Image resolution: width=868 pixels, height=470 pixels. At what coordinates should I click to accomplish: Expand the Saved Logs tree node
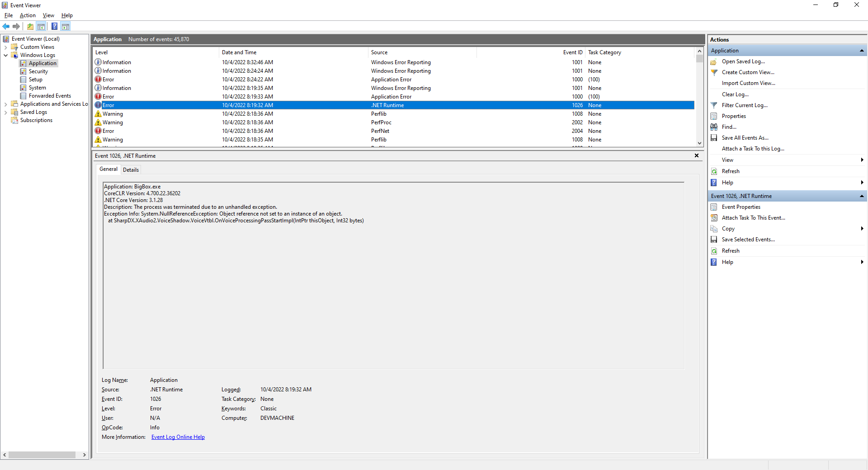[5, 112]
